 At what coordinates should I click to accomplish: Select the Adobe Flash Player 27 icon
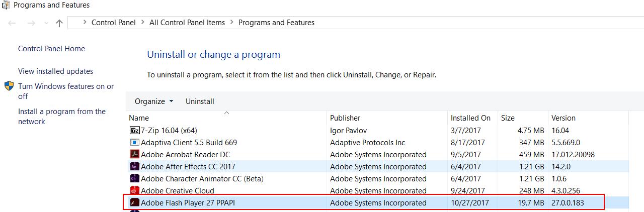coord(134,202)
